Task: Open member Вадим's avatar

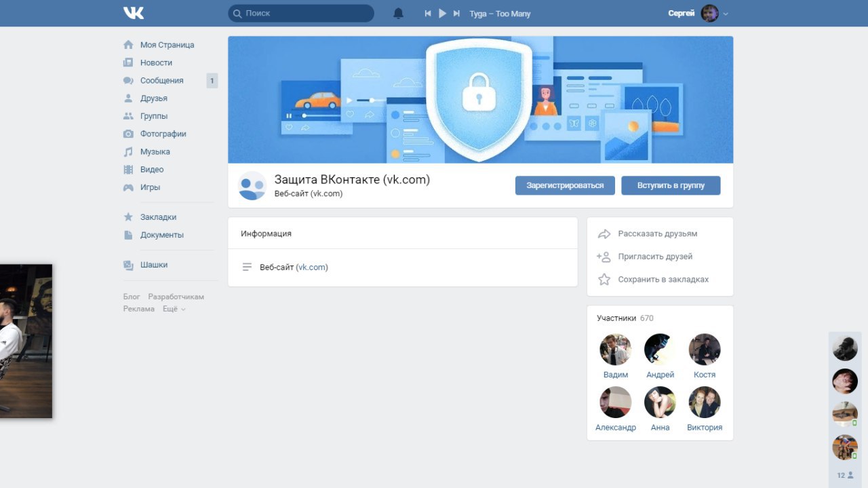Action: click(x=616, y=350)
